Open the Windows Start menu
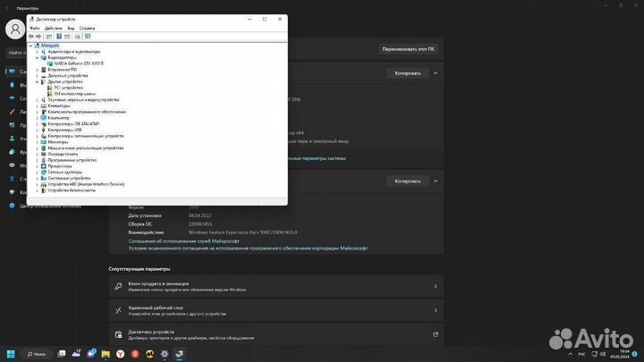The image size is (644, 362). pos(11,354)
